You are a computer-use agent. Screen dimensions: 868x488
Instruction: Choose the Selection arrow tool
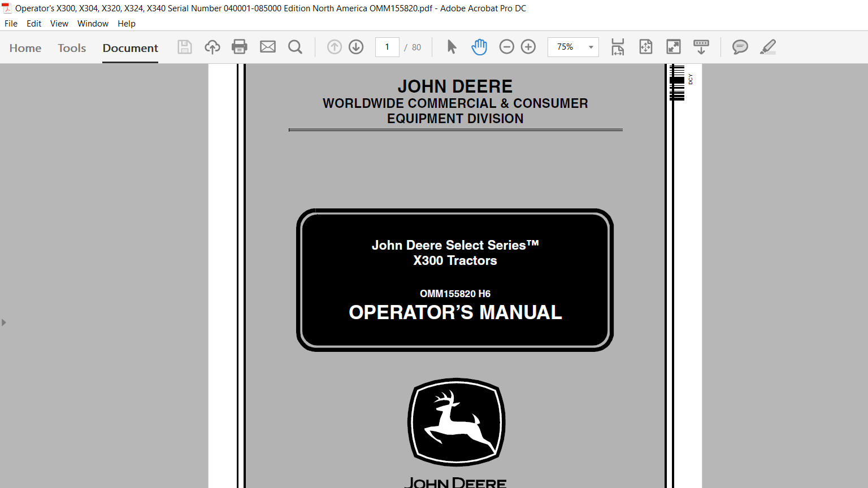point(452,47)
